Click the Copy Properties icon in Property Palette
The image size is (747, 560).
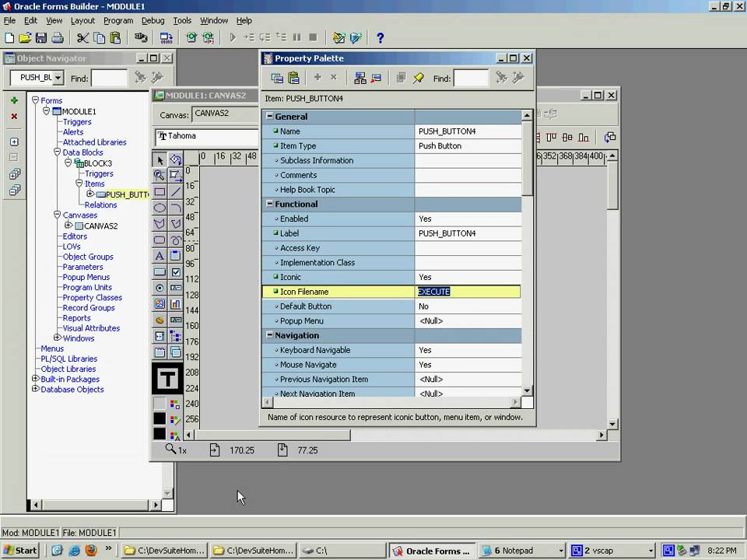click(277, 78)
